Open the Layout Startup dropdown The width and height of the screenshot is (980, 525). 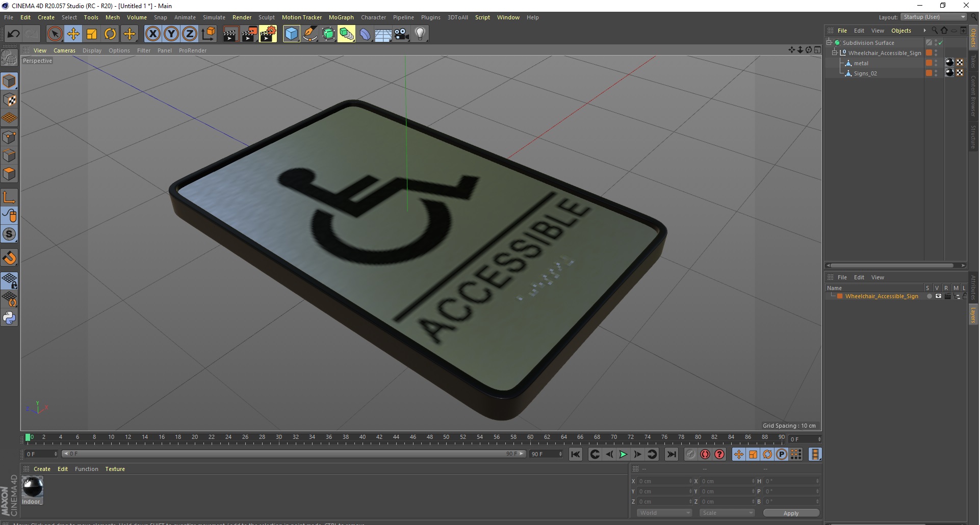pyautogui.click(x=935, y=17)
